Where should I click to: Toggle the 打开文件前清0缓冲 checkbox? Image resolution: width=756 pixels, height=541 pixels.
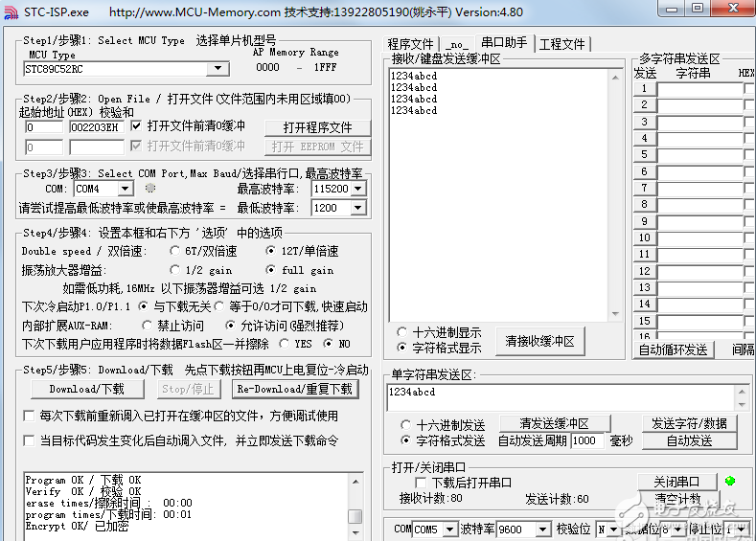(x=136, y=125)
